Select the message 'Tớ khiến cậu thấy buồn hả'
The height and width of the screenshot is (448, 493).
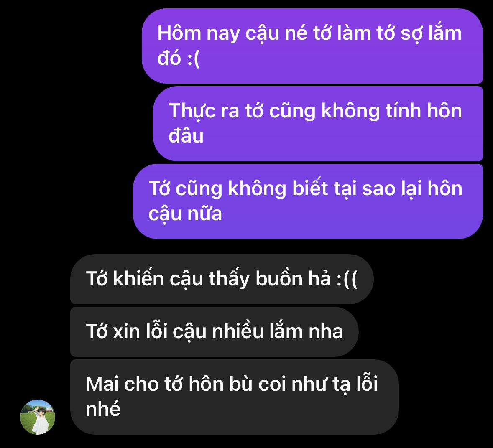(222, 279)
